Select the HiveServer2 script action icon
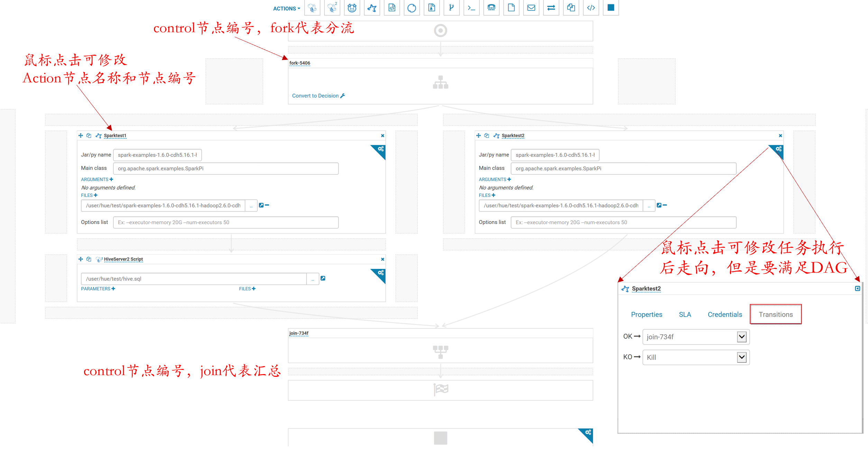The height and width of the screenshot is (454, 868). (x=332, y=8)
